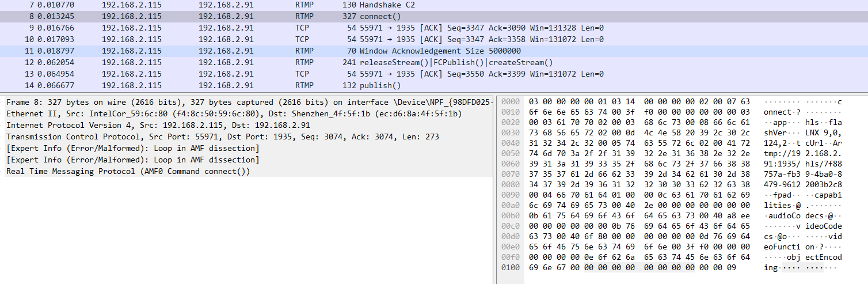Click hex offset 0000 row
The image size is (868, 284).
(x=510, y=102)
